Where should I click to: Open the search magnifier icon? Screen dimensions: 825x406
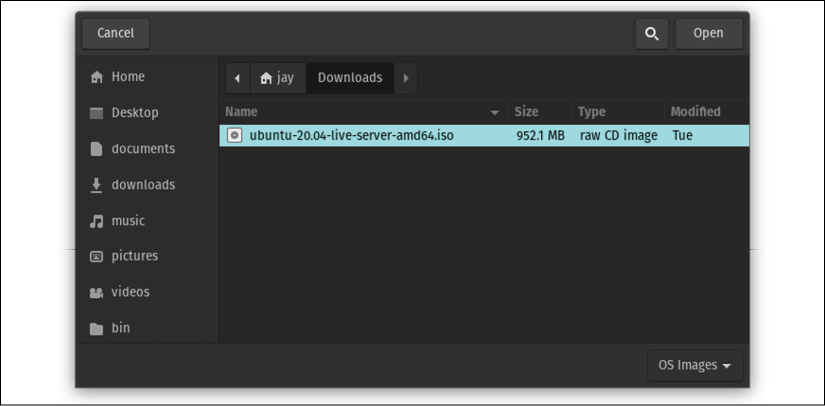tap(652, 34)
